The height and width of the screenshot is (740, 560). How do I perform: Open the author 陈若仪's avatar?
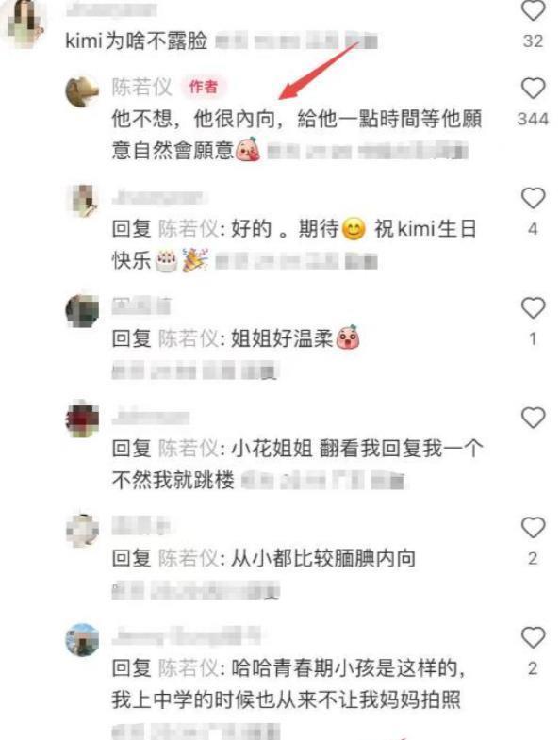[x=82, y=91]
